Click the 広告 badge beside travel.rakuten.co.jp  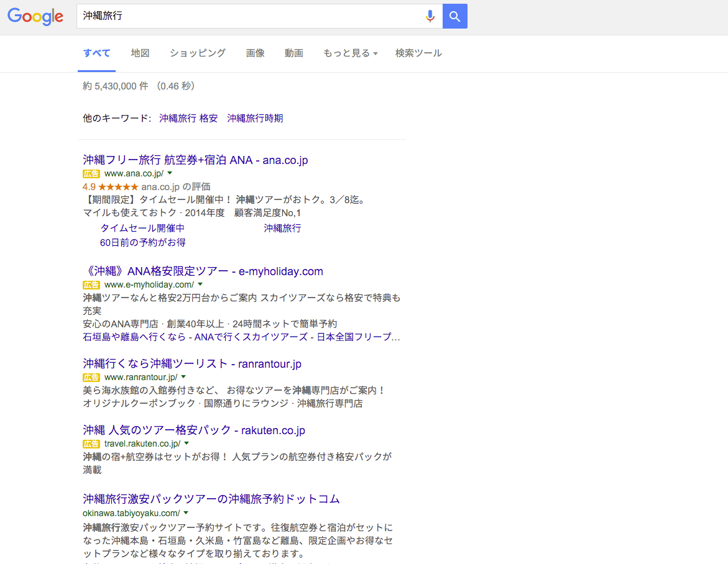tap(91, 444)
